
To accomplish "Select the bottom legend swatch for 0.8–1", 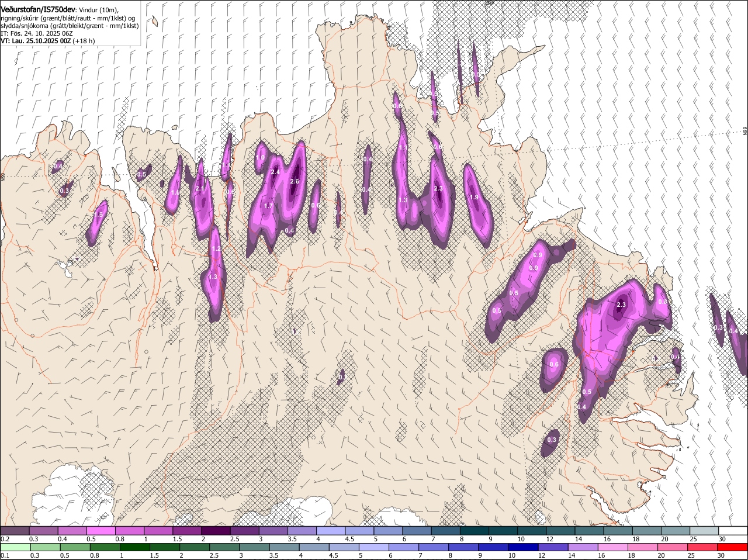I will 105,547.
